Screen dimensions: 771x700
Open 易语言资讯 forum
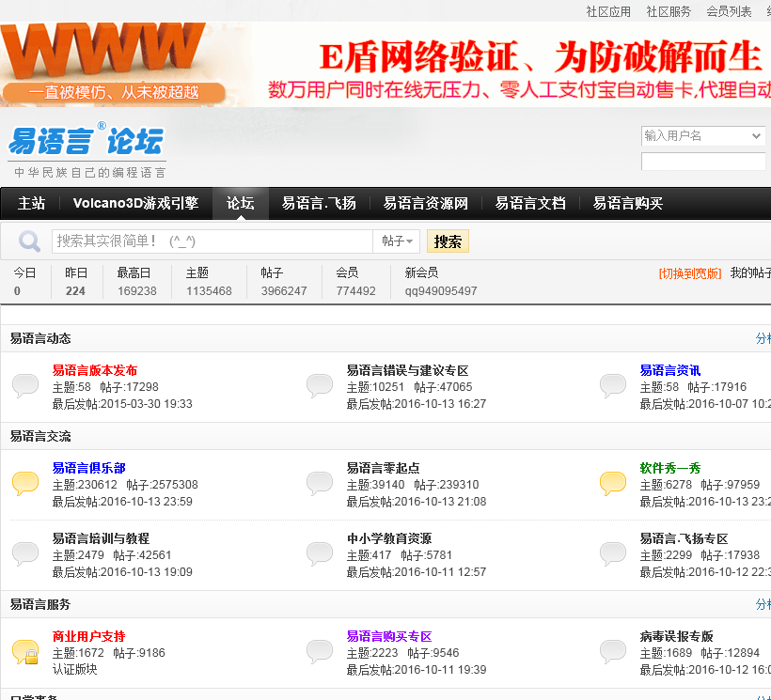pyautogui.click(x=669, y=370)
